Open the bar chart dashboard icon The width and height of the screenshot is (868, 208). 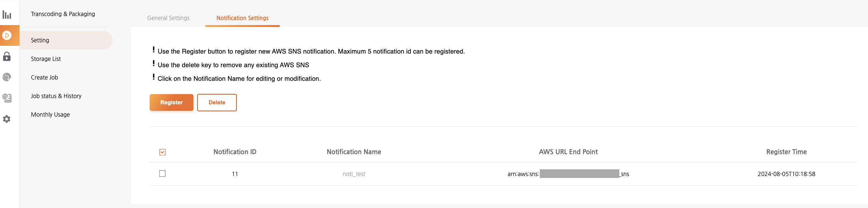[7, 15]
